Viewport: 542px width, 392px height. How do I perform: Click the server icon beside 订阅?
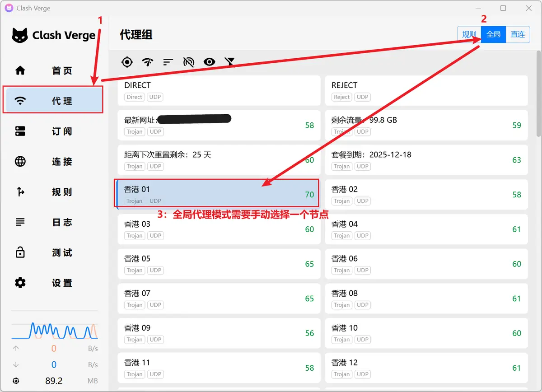click(x=20, y=131)
